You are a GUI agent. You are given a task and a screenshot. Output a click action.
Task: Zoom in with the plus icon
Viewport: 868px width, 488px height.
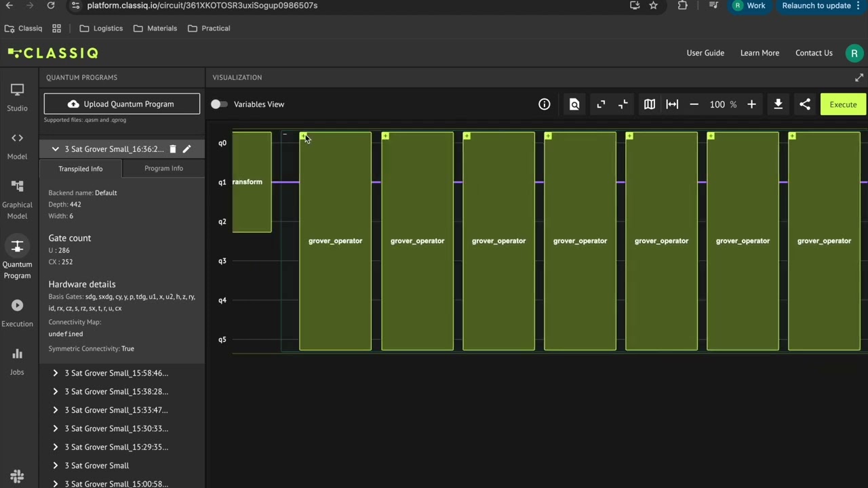click(x=751, y=104)
